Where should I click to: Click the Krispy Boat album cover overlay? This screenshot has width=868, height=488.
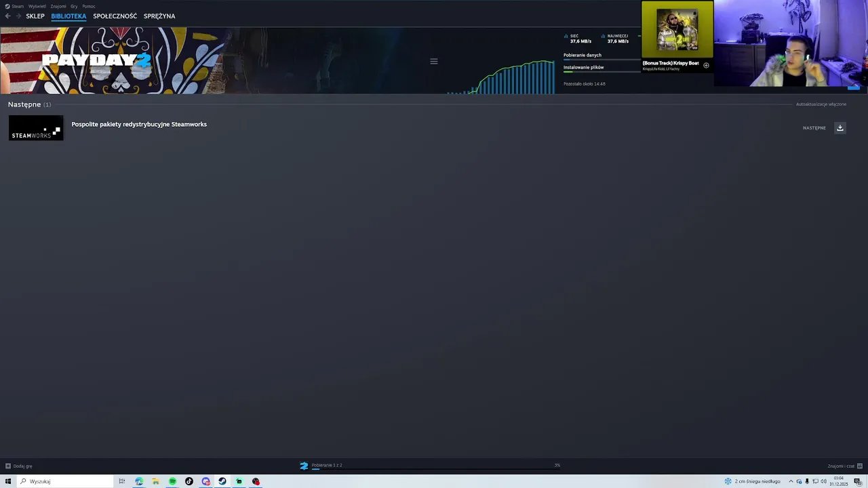coord(677,30)
